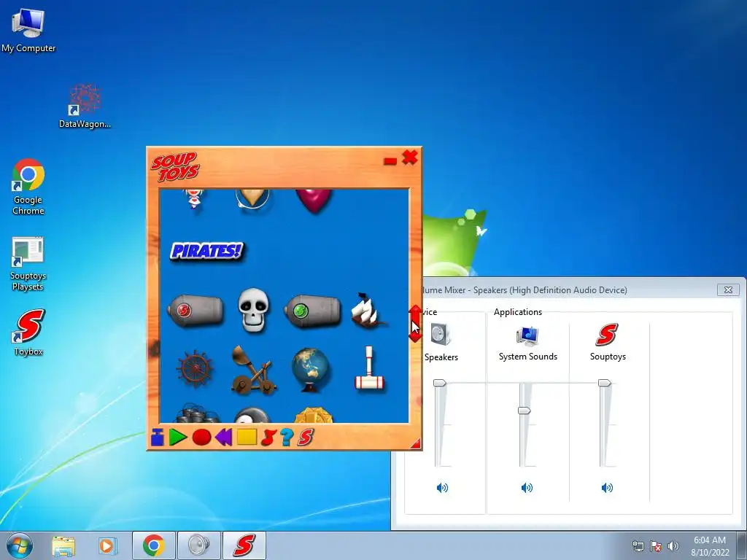Open Souptoys help via blue question mark

286,437
